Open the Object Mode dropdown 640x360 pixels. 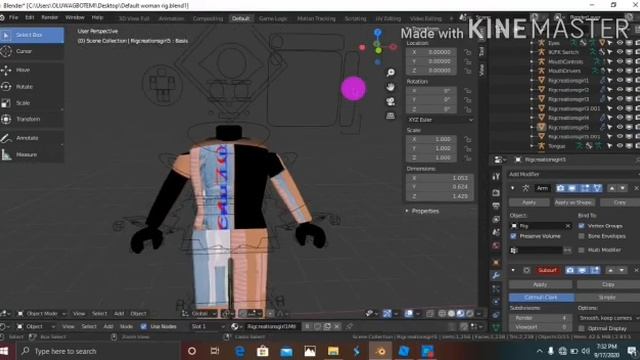(x=42, y=313)
